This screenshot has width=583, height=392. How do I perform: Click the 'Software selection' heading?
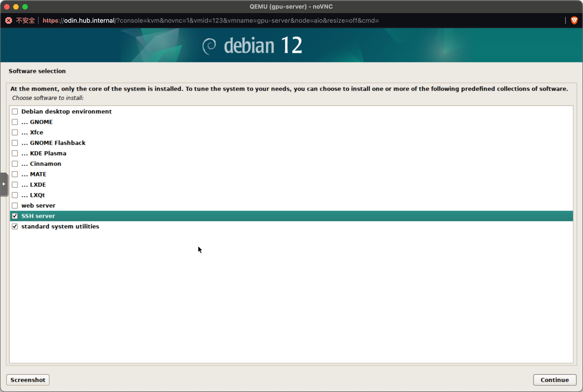pyautogui.click(x=37, y=71)
